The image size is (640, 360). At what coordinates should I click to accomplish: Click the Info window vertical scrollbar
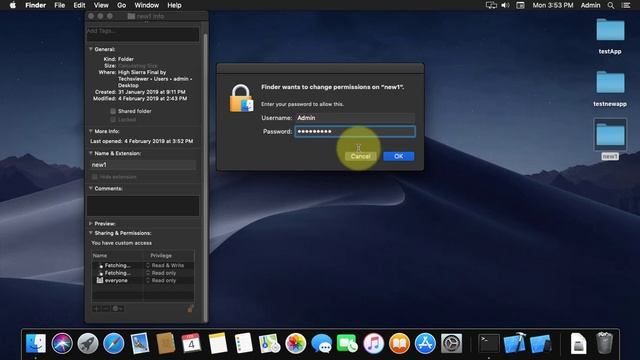(205, 178)
